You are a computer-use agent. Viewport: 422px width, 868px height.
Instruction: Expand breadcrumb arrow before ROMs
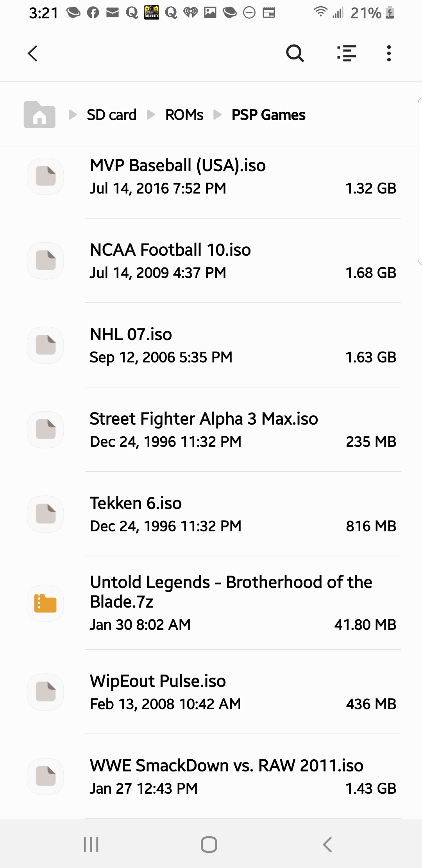coord(151,115)
